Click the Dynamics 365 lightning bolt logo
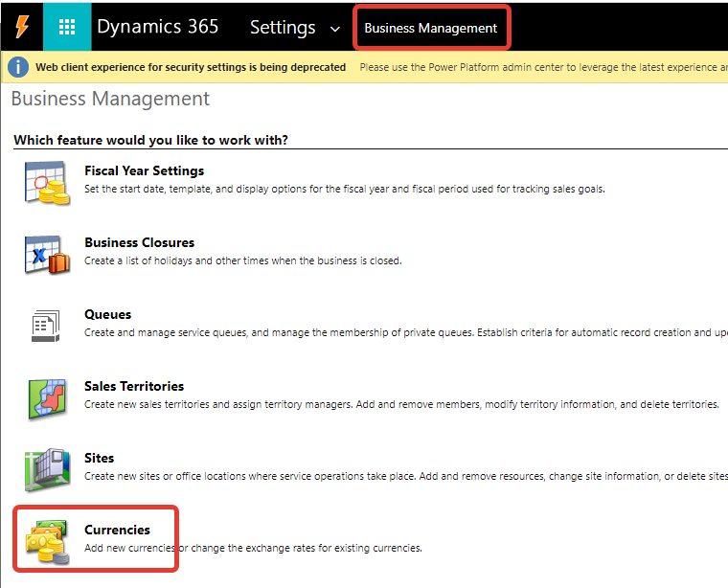 [x=22, y=27]
